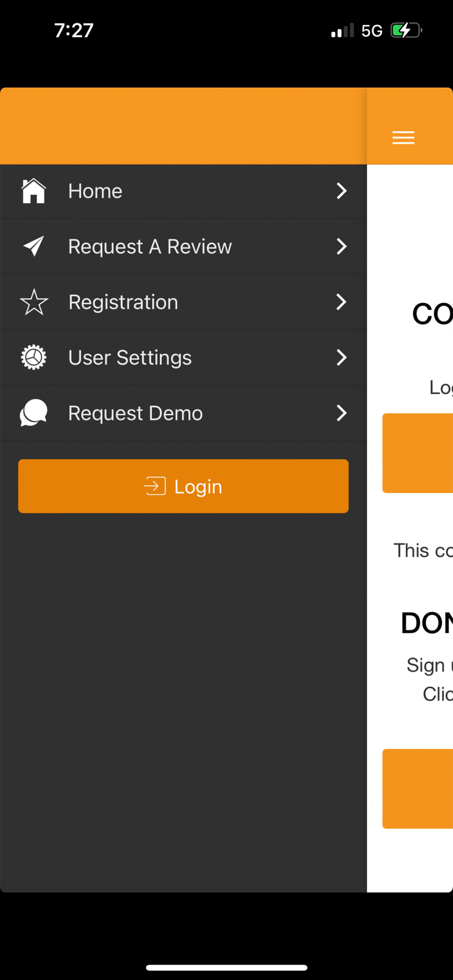Select the Request Demo menu entry
Screen dimensions: 453x980
(183, 413)
